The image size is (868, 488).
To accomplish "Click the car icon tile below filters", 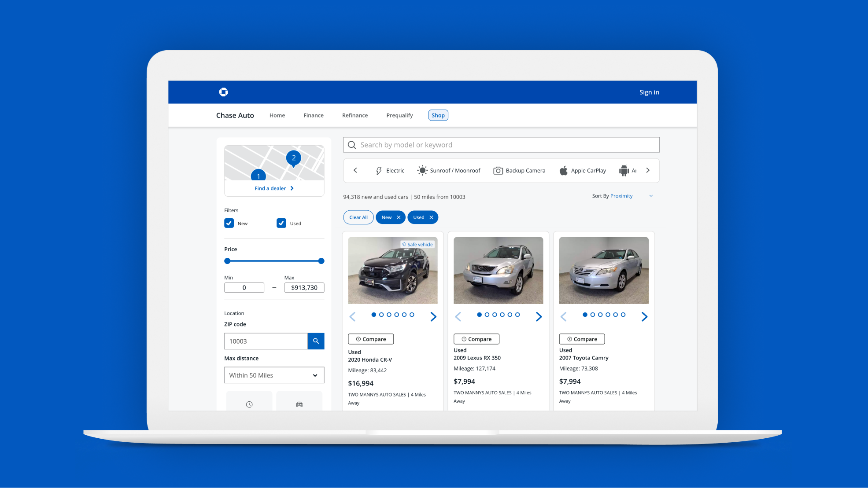I will click(x=299, y=401).
